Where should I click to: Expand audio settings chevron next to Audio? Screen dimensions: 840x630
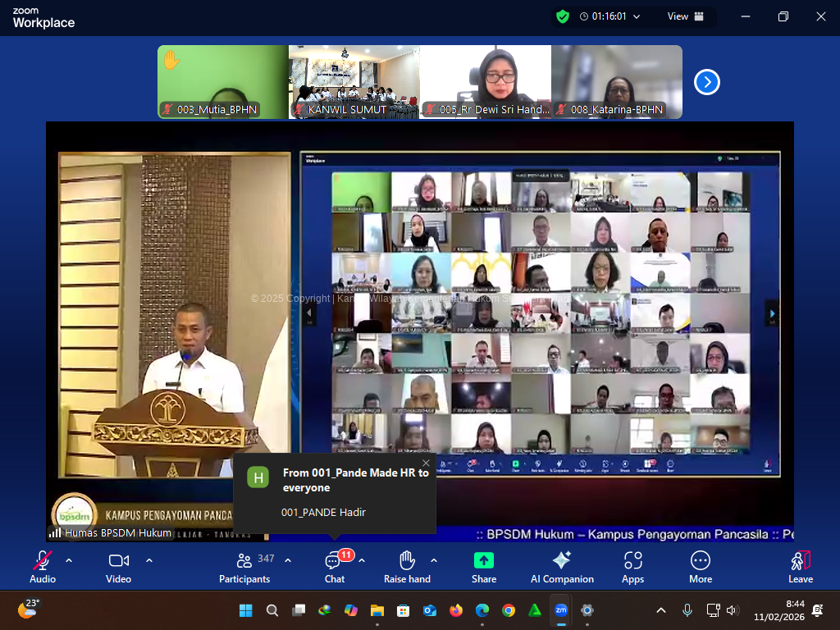point(69,560)
